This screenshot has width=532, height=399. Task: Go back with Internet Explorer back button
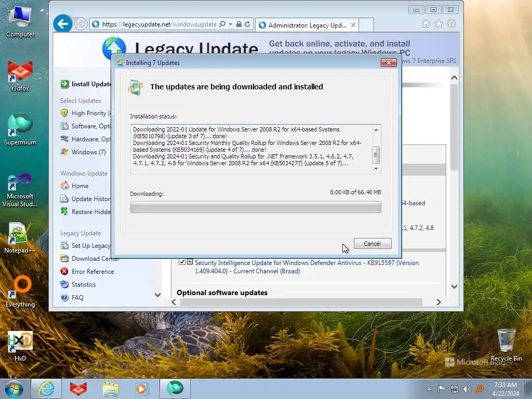point(63,24)
